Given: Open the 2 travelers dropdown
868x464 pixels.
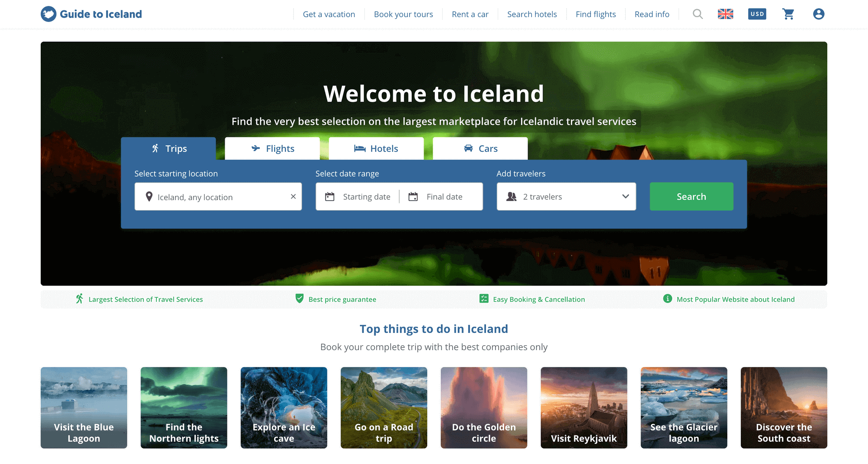Looking at the screenshot, I should pyautogui.click(x=566, y=197).
